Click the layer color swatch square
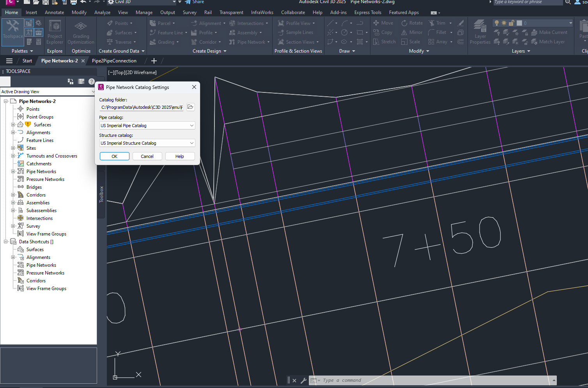The width and height of the screenshot is (588, 388). (519, 23)
